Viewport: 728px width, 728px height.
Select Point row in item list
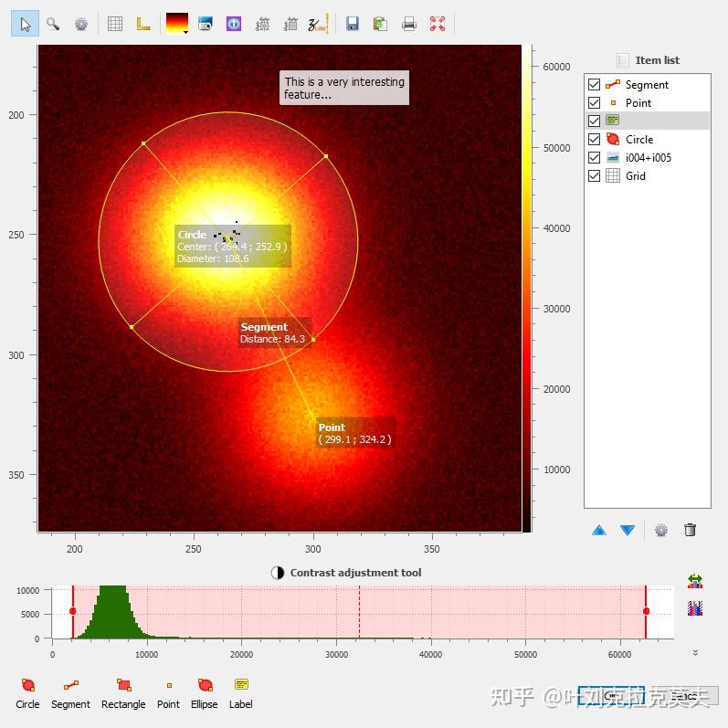[x=648, y=102]
